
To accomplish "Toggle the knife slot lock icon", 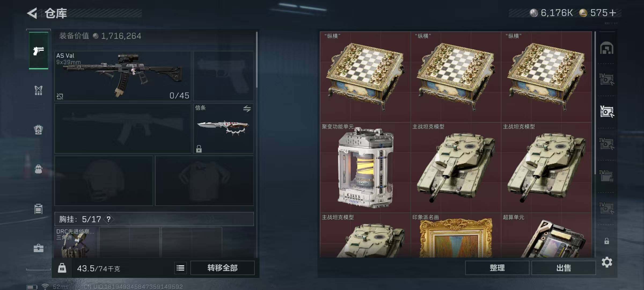I will pos(199,149).
